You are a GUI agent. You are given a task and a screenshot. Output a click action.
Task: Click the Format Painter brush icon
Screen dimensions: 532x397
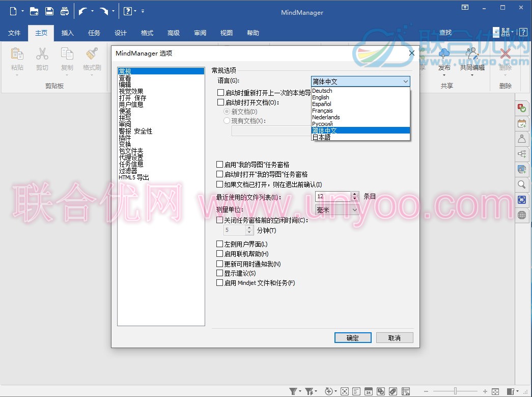(x=92, y=54)
